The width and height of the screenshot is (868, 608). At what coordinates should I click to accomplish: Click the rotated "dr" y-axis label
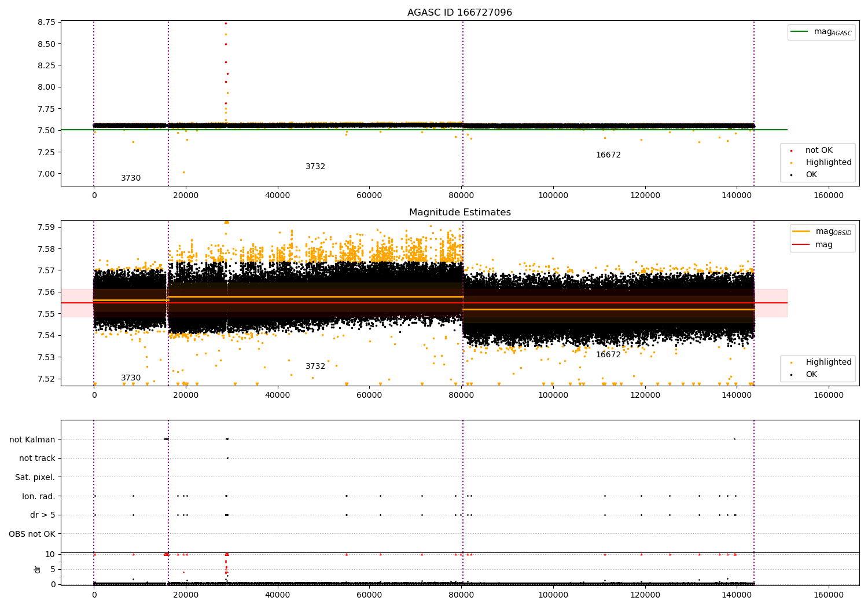pyautogui.click(x=38, y=569)
